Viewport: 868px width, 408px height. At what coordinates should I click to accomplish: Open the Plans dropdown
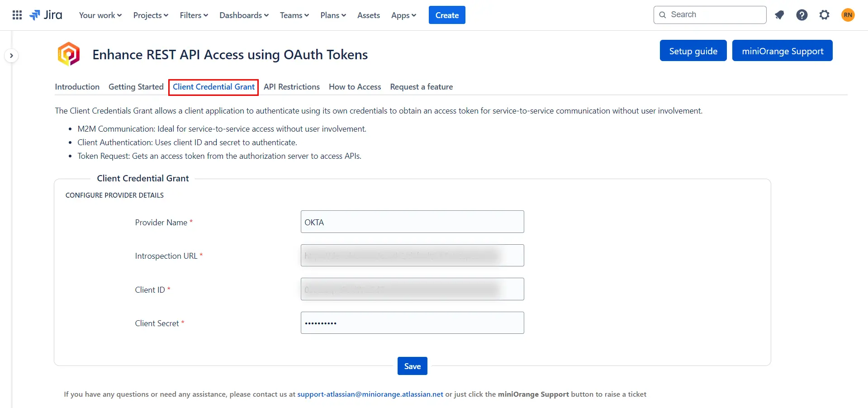[333, 15]
